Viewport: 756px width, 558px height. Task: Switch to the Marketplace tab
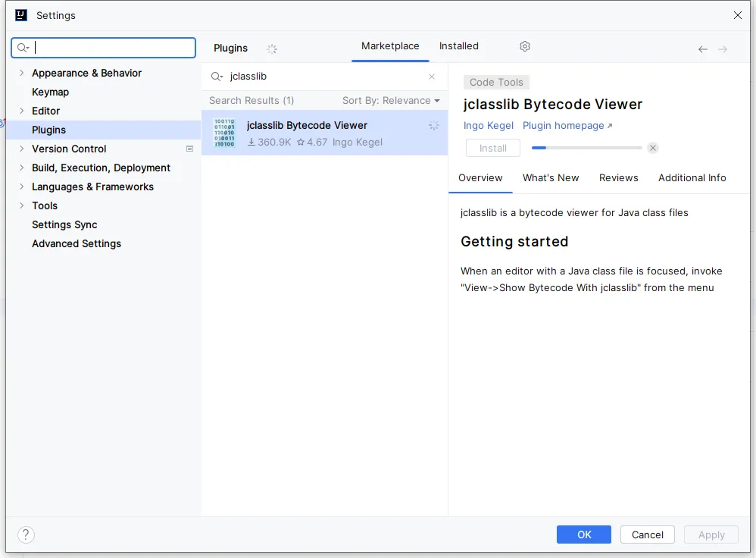(x=390, y=45)
